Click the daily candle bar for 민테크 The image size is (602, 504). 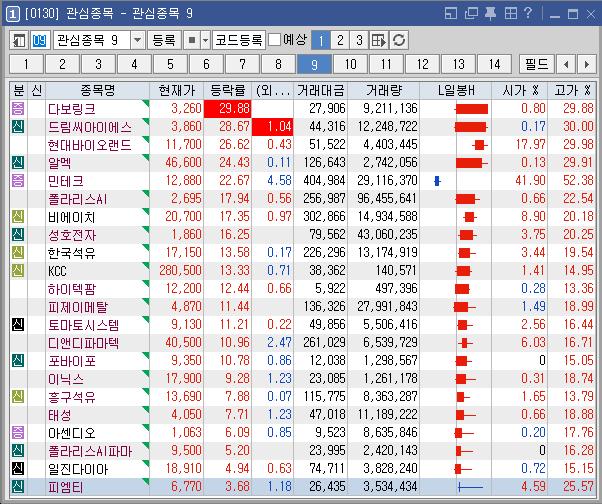437,180
